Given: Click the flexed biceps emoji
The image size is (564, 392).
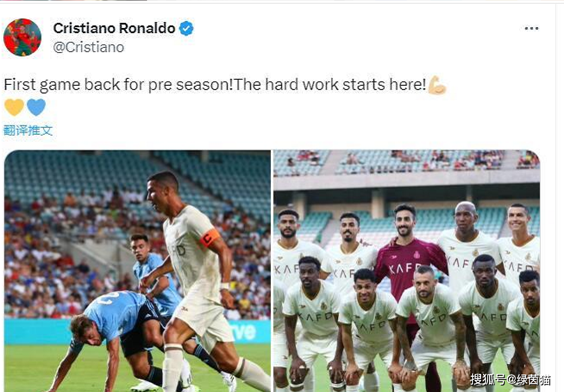Looking at the screenshot, I should (437, 85).
